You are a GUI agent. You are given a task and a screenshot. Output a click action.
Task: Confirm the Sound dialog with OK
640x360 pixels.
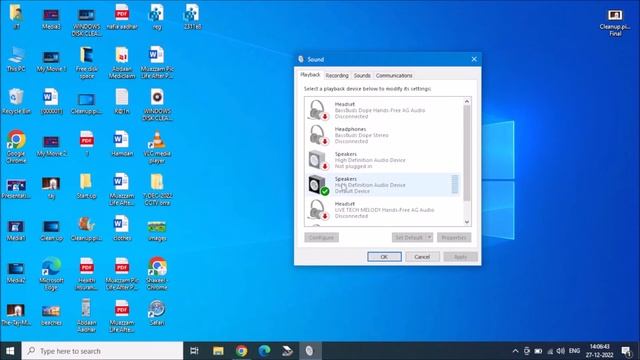(x=384, y=257)
